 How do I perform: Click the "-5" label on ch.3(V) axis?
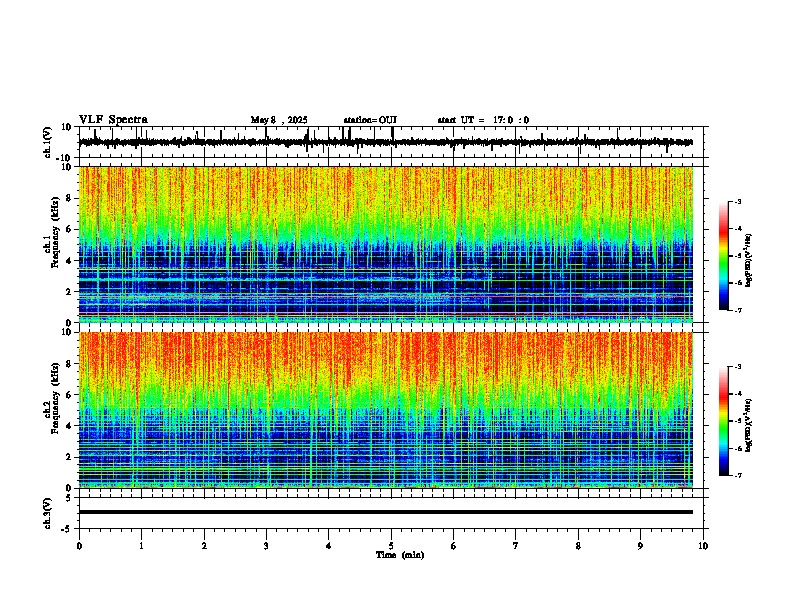tap(68, 529)
